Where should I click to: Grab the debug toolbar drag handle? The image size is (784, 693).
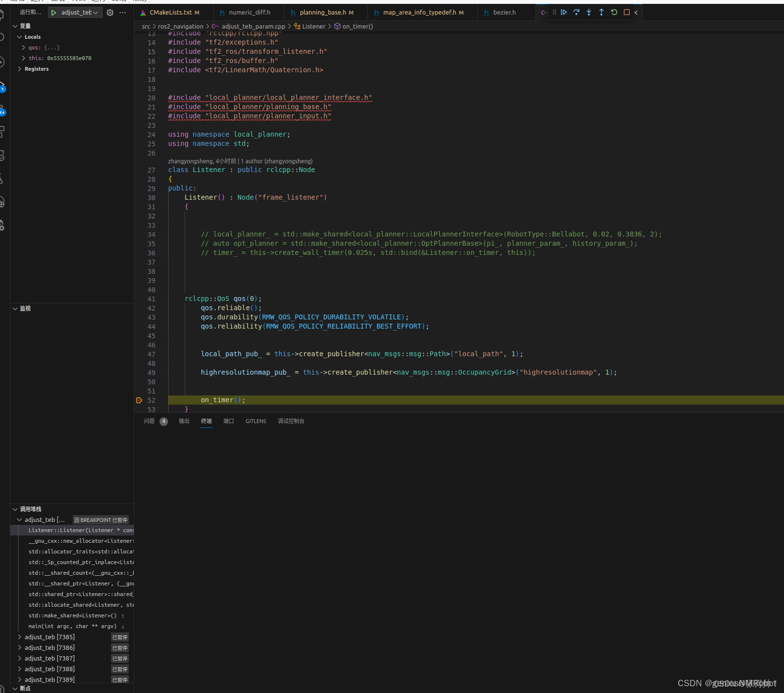554,12
